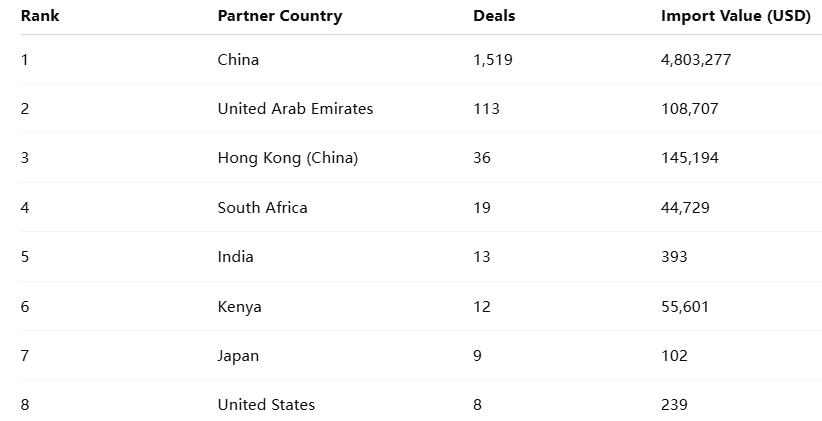Viewport: 822px width, 421px height.
Task: Click Hong Kong's import value 145,194
Action: [689, 158]
